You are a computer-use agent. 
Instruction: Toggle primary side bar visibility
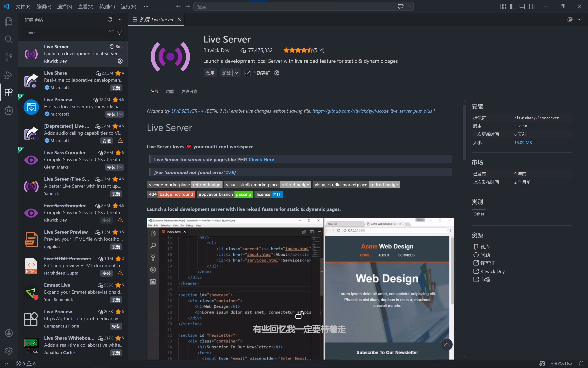point(513,7)
